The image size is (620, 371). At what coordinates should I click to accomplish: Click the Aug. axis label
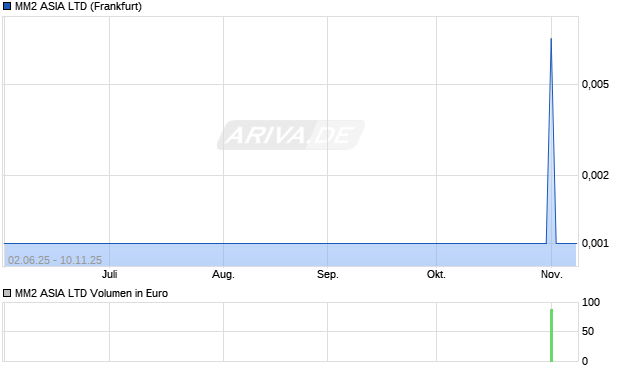point(223,274)
